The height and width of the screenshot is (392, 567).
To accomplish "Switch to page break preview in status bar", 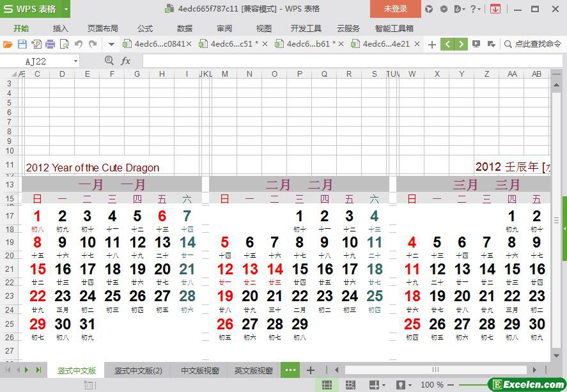I will (x=350, y=385).
